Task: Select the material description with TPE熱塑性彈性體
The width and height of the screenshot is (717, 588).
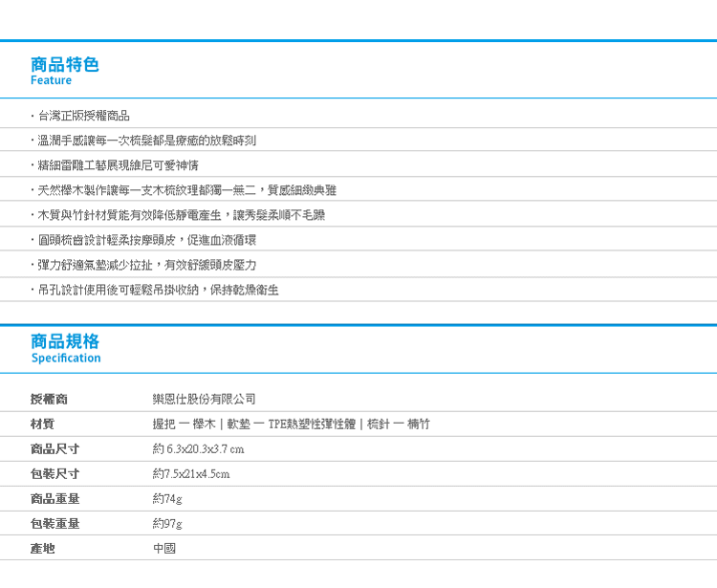Action: point(291,425)
